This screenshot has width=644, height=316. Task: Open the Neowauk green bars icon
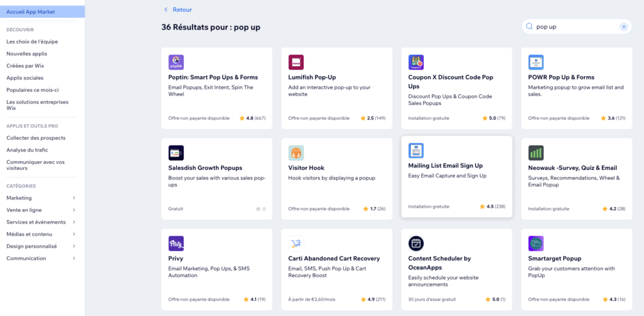pyautogui.click(x=536, y=153)
